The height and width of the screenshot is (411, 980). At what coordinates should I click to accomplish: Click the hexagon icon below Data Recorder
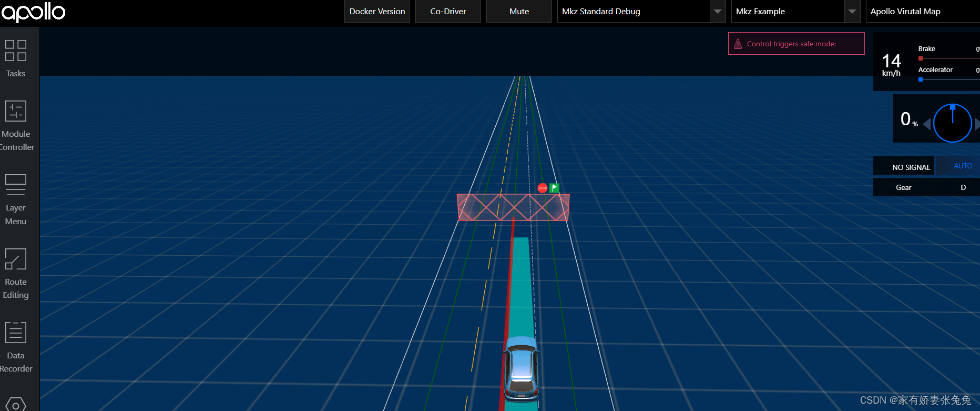pyautogui.click(x=16, y=404)
